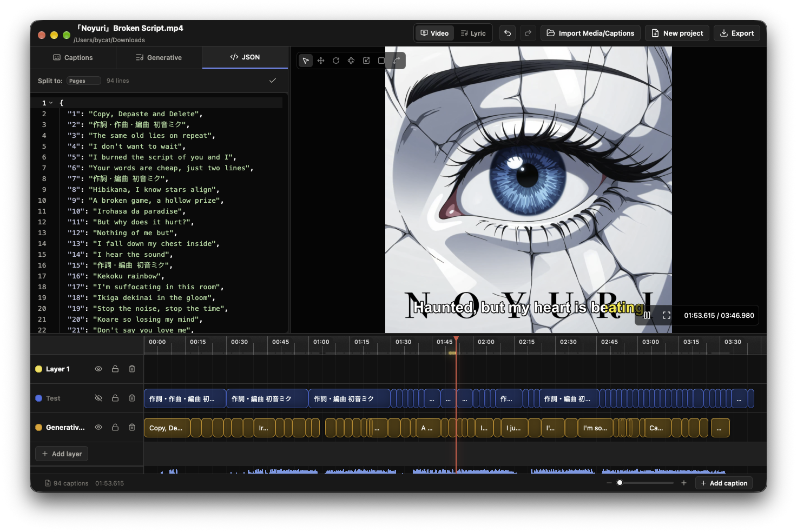This screenshot has height=532, width=797.
Task: Select the pointer selection tool
Action: coord(306,61)
